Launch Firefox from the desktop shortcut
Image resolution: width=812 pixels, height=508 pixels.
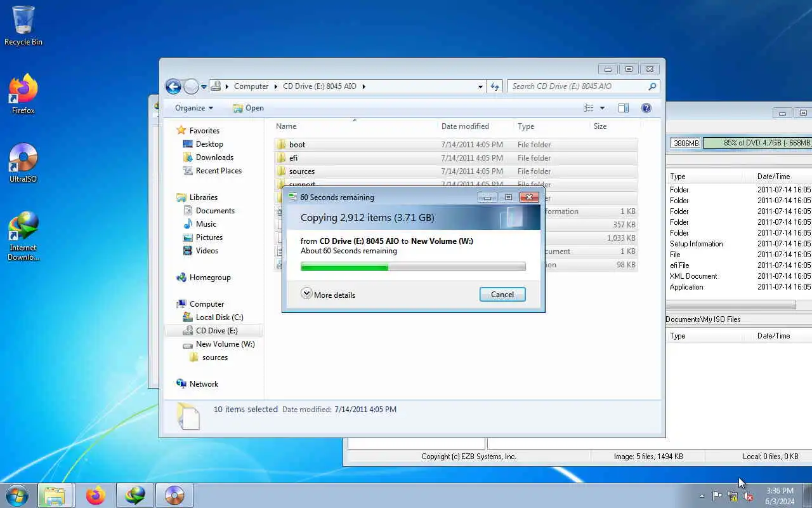[23, 95]
